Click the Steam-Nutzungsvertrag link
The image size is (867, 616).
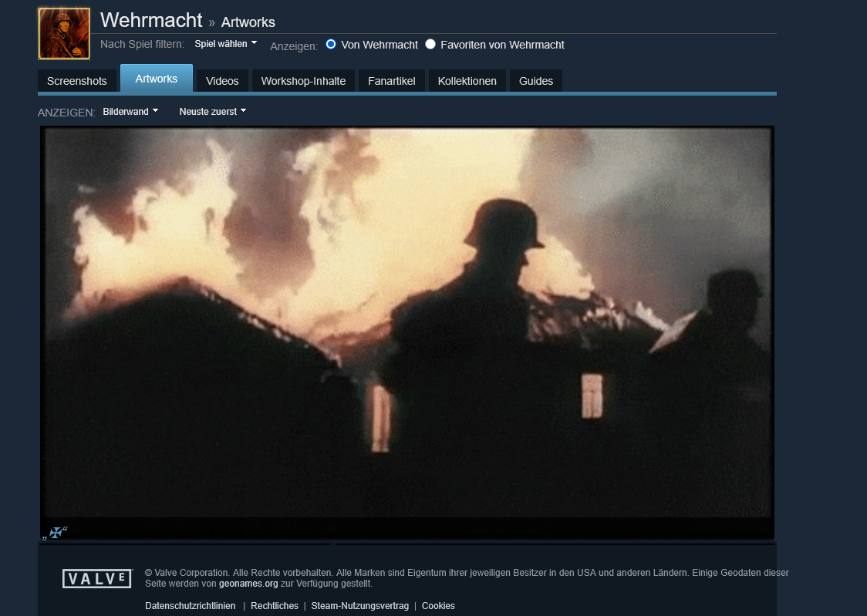[x=359, y=606]
